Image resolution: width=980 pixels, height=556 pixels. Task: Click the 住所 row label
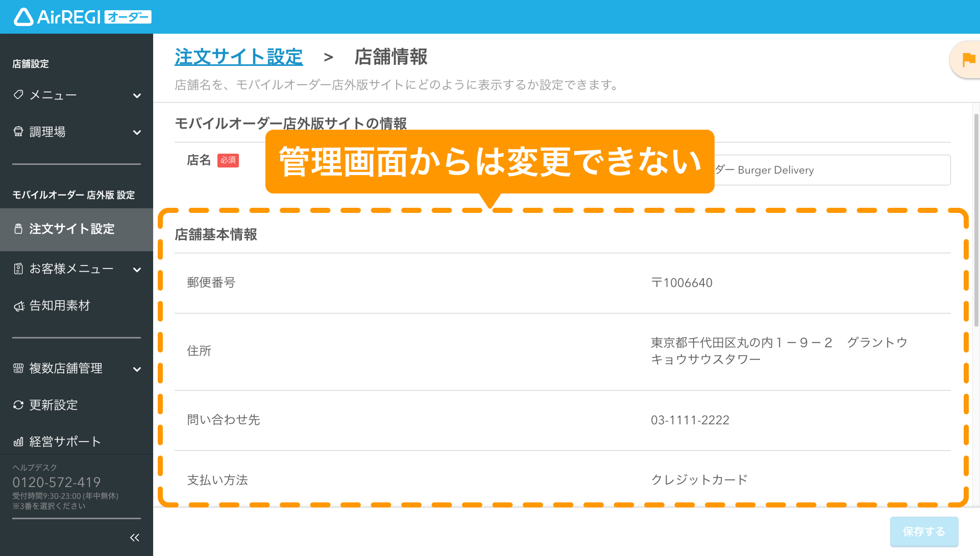[199, 351]
